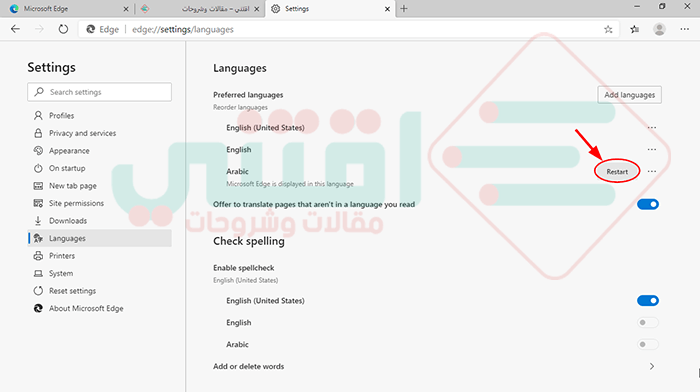Open Profiles settings section
This screenshot has height=392, width=700.
tap(100, 116)
